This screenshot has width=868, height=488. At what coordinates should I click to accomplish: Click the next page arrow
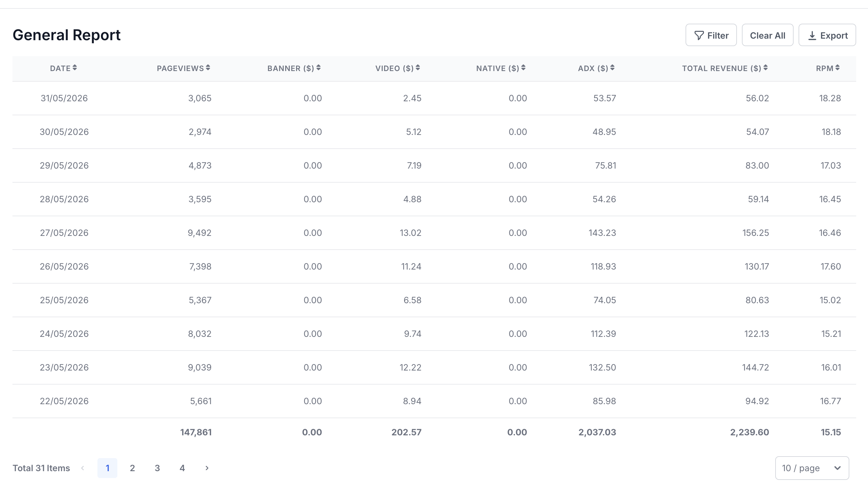207,468
